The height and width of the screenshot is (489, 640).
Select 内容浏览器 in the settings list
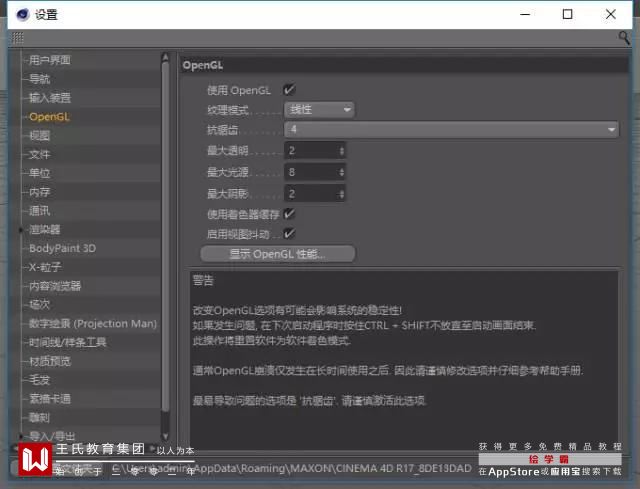pyautogui.click(x=55, y=286)
